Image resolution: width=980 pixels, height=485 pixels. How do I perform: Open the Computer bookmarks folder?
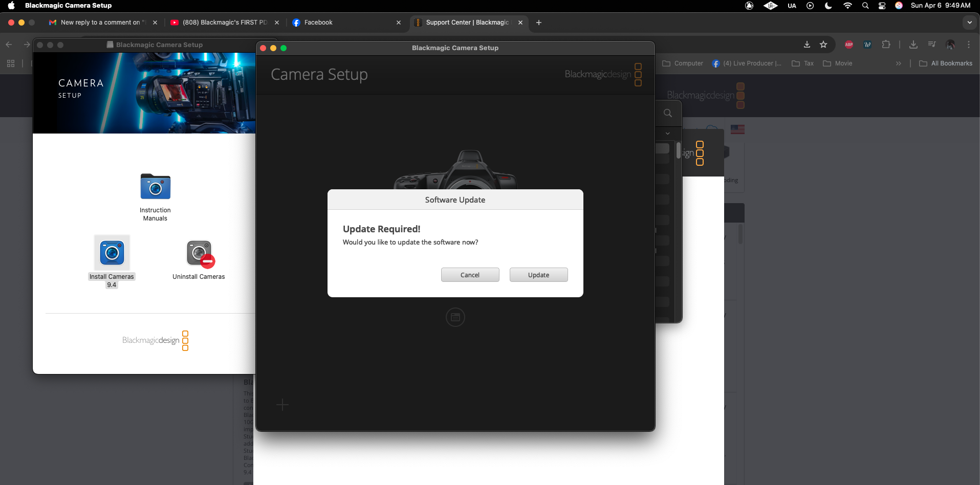coord(683,63)
